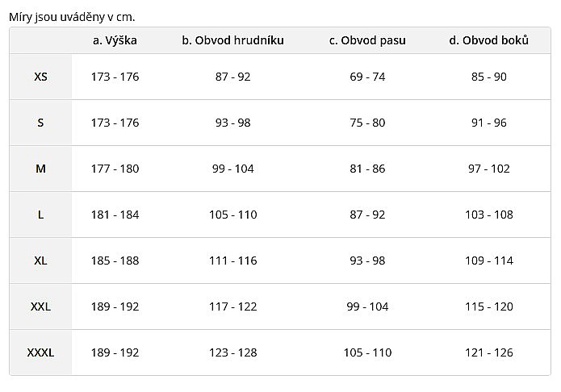The width and height of the screenshot is (561, 392).
Task: Click the 'a. Výška' column header
Action: tap(115, 40)
